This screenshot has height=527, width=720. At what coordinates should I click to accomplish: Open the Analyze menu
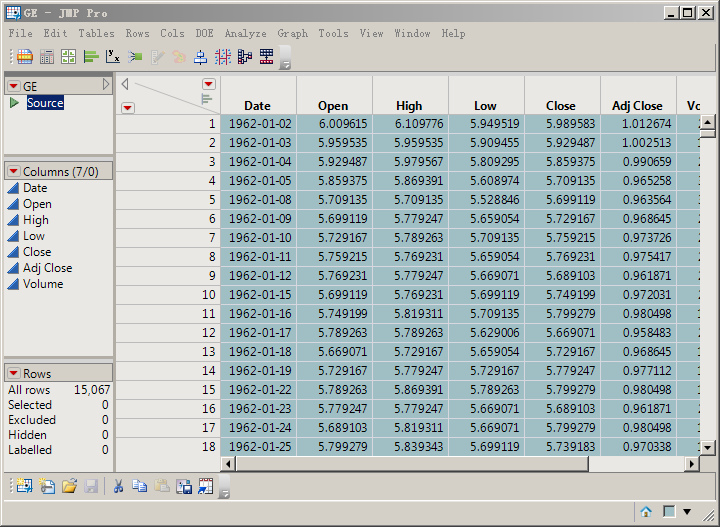pyautogui.click(x=245, y=33)
